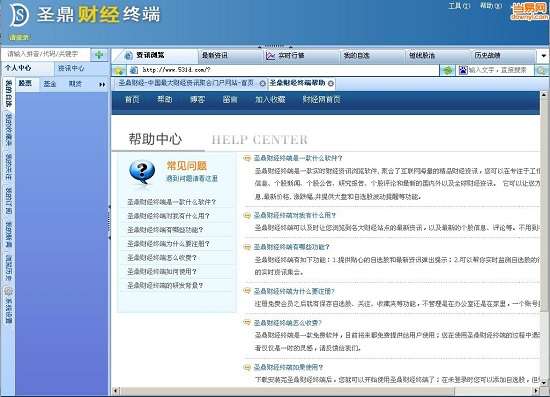The width and height of the screenshot is (550, 397).
Task: Click the bullet icon beside 圣鼎财经终端怎么收费 heading
Action: pos(247,322)
